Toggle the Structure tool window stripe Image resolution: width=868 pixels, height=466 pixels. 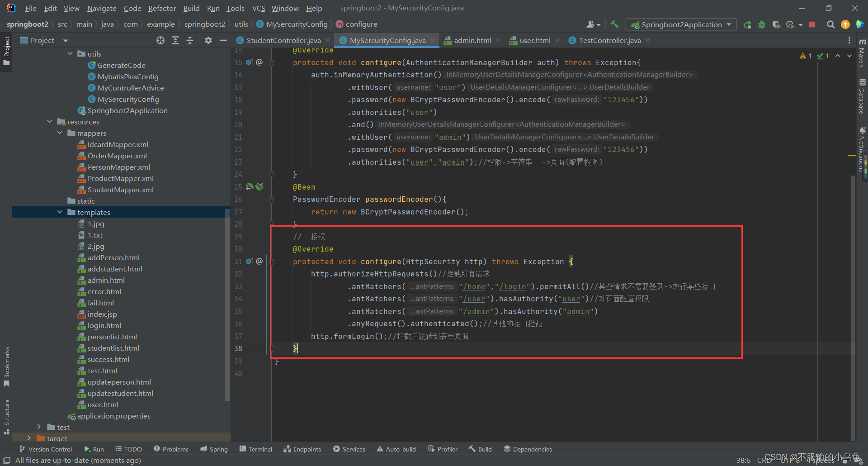tap(6, 417)
